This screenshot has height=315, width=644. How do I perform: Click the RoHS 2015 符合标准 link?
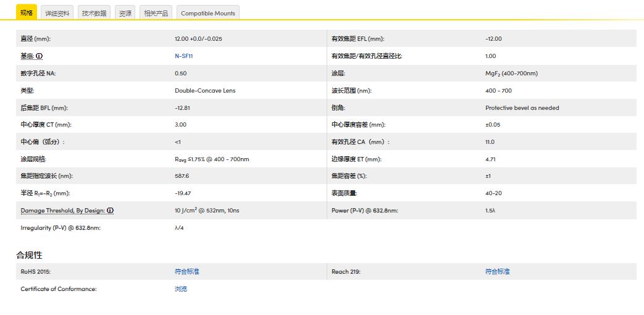pyautogui.click(x=186, y=272)
